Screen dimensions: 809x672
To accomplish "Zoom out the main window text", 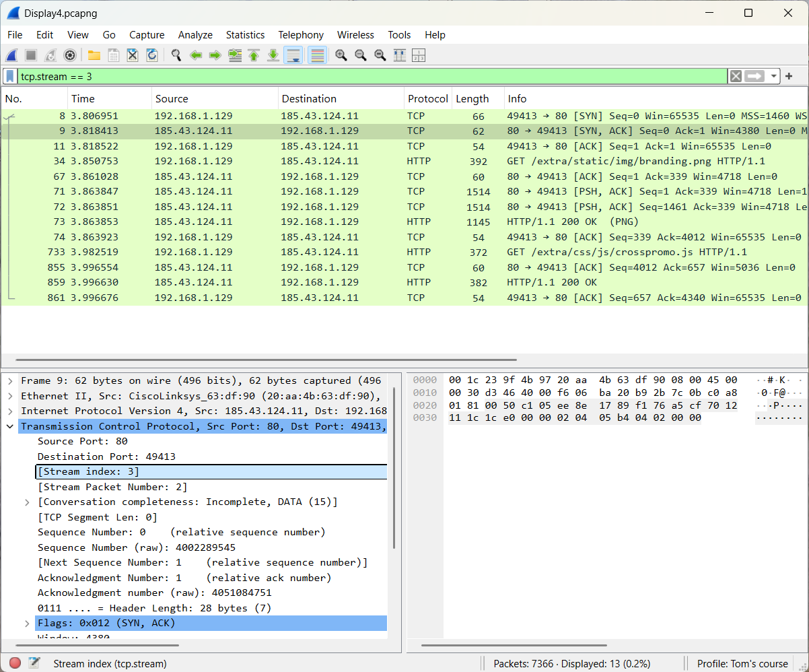I will click(x=361, y=55).
